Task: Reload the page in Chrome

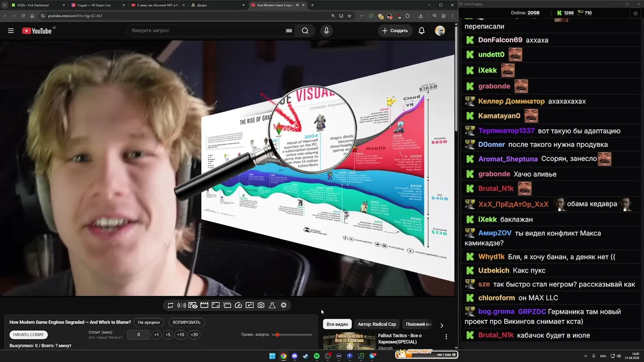Action: 23,16
